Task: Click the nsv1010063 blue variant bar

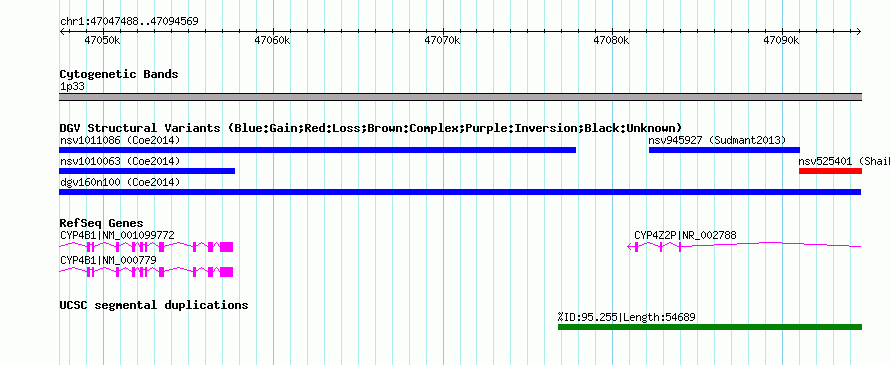Action: [x=147, y=171]
